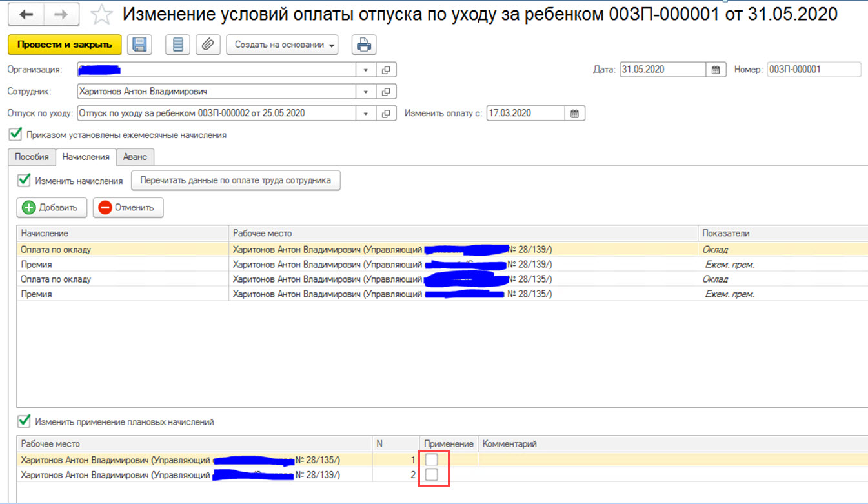The height and width of the screenshot is (504, 868).
Task: Open the Отпуск по уходу document icon
Action: (x=386, y=114)
